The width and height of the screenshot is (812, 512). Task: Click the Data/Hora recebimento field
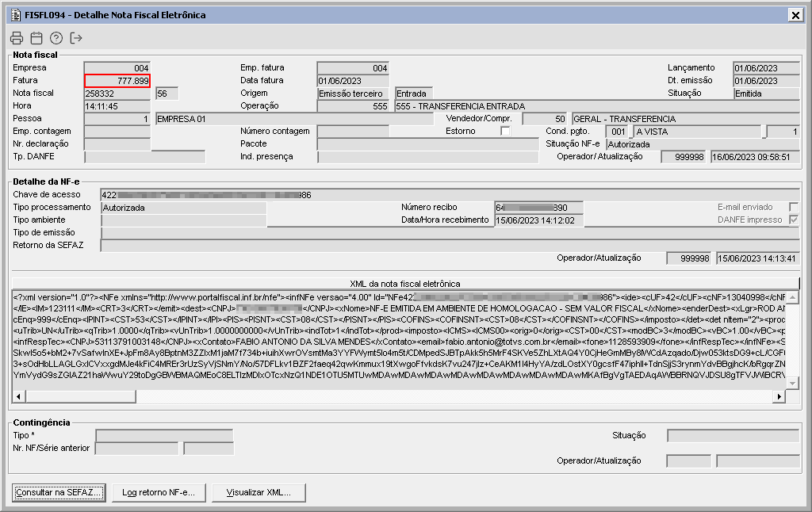tap(539, 220)
